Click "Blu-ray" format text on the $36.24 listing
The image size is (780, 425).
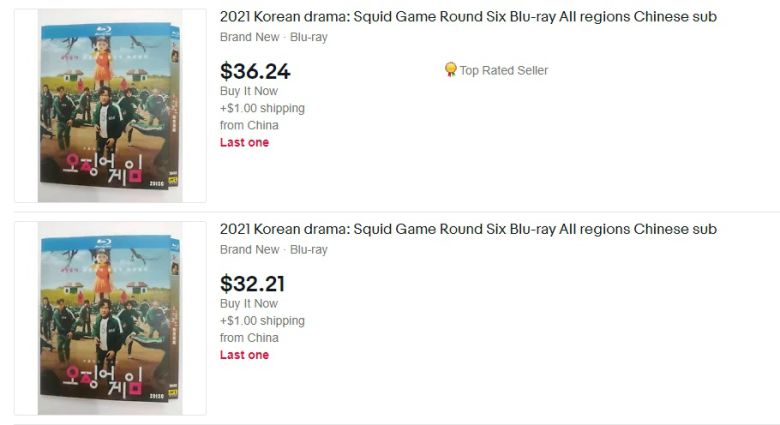308,37
